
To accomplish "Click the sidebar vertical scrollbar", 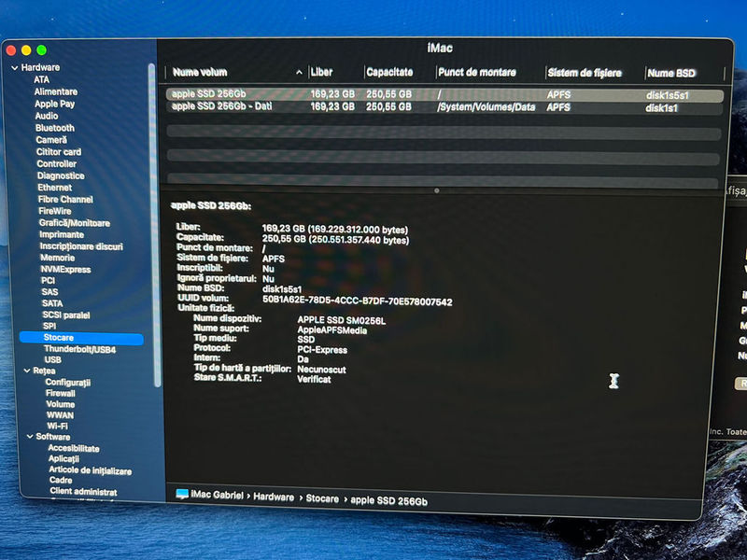I will (x=153, y=224).
